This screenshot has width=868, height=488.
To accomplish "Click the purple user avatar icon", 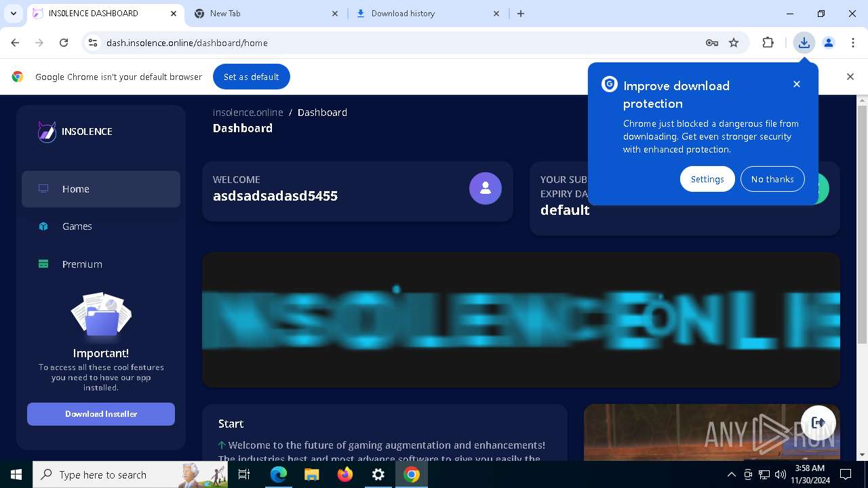I will click(486, 188).
